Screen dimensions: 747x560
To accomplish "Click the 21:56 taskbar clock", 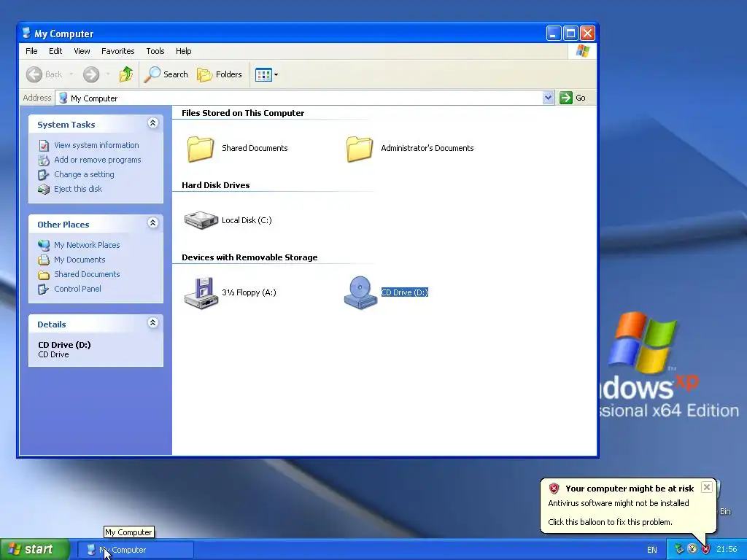I will (727, 550).
